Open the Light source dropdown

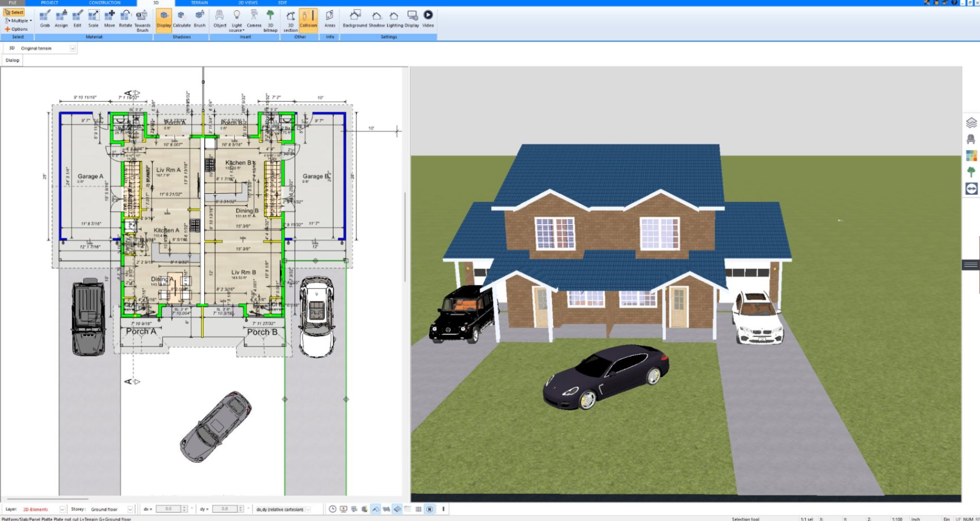pos(237,20)
